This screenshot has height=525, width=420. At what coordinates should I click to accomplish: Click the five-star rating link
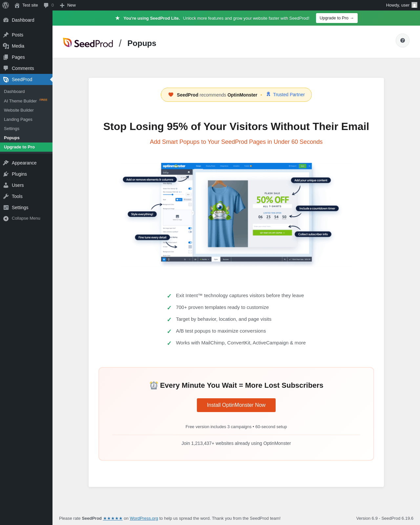click(x=113, y=518)
